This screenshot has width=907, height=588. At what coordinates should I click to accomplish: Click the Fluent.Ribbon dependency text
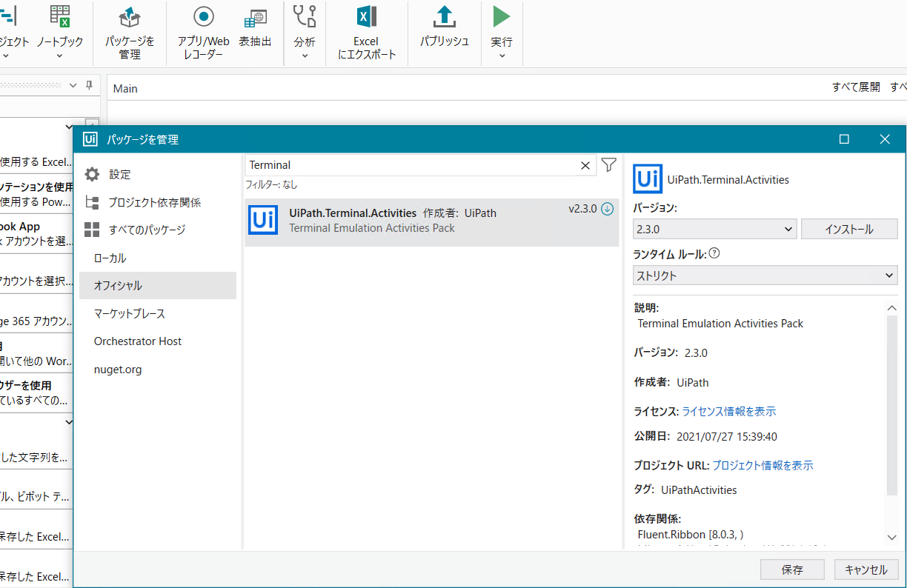pyautogui.click(x=691, y=534)
